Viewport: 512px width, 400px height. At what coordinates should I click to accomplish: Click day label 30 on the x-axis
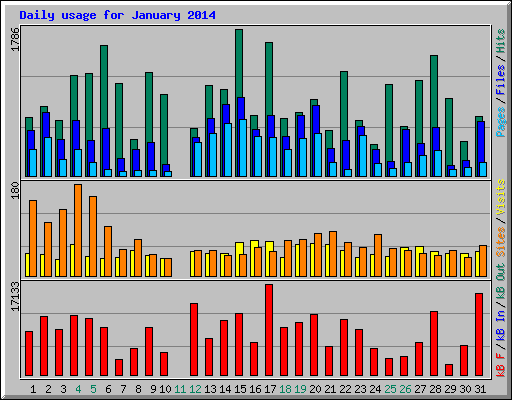coord(465,389)
